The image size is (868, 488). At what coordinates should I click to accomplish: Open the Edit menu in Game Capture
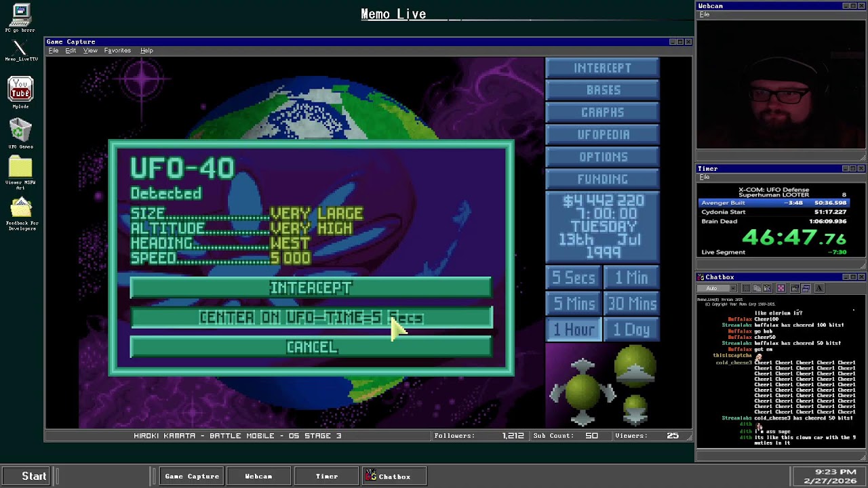click(71, 51)
